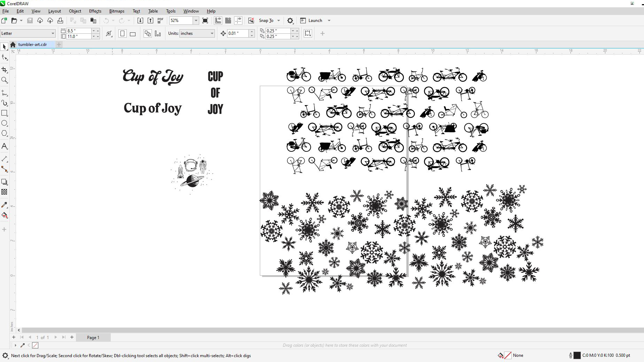Select the Artistic Media tool
Screen dimensions: 644x362
(5, 103)
